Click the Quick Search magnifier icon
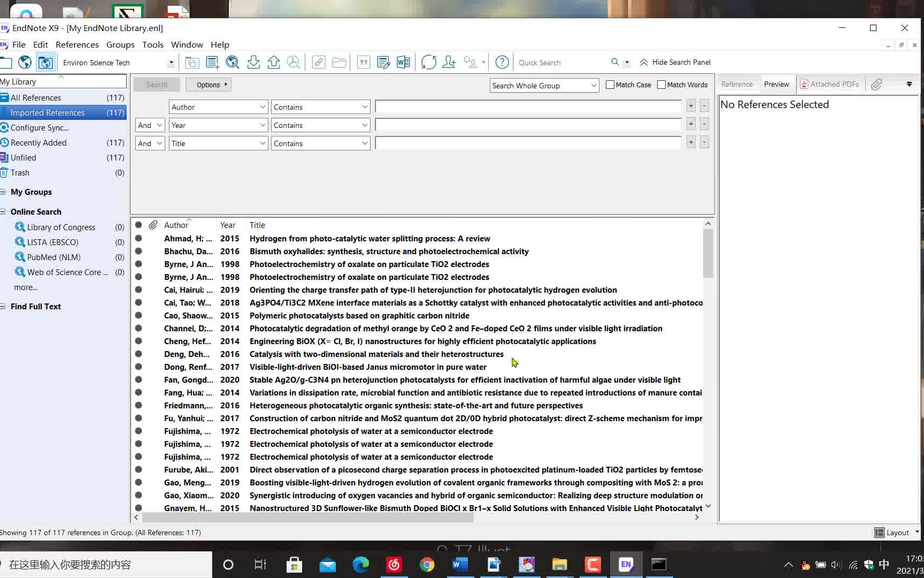The width and height of the screenshot is (924, 578). [x=615, y=62]
